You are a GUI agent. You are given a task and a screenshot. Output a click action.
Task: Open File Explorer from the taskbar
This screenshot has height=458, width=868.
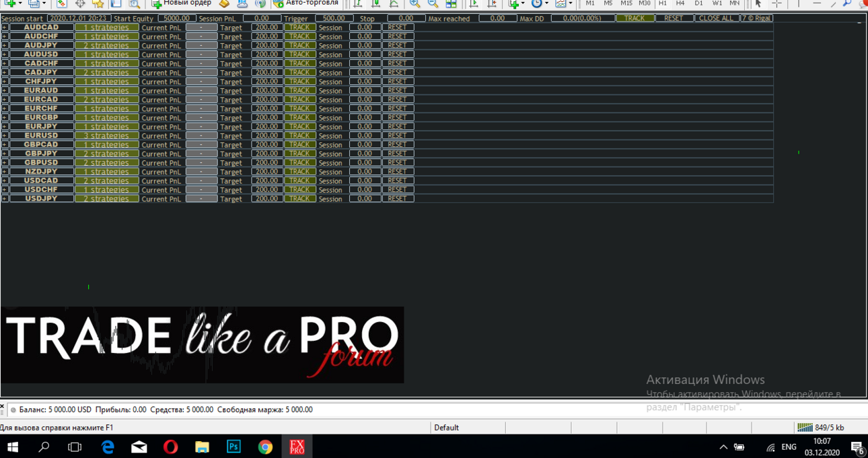pos(202,447)
